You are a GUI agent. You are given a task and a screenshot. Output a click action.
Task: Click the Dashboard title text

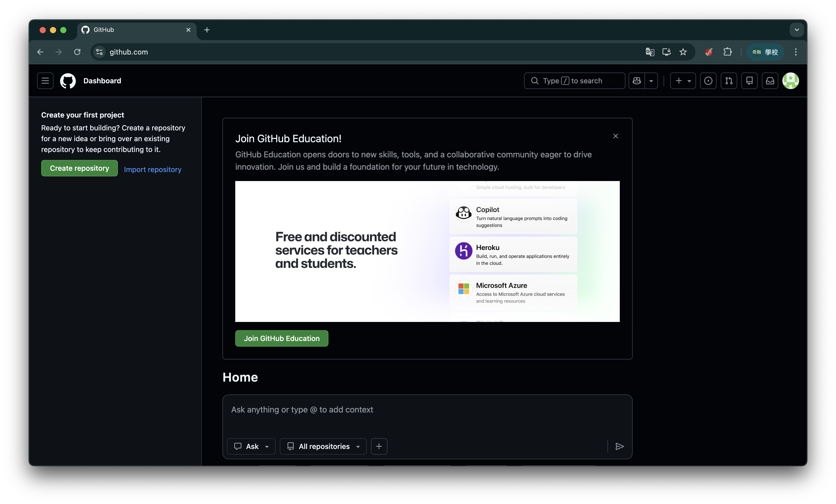[102, 81]
